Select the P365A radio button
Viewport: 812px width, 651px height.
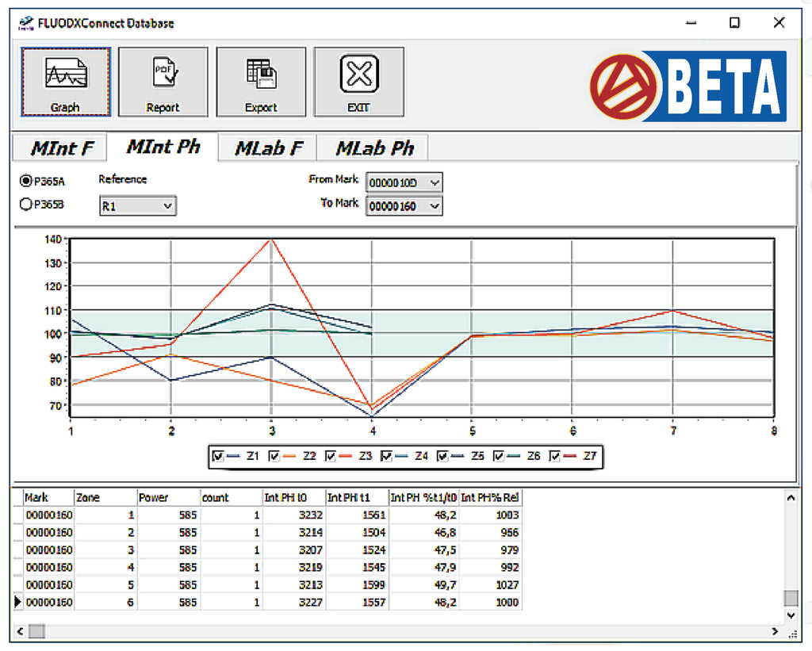[x=26, y=182]
